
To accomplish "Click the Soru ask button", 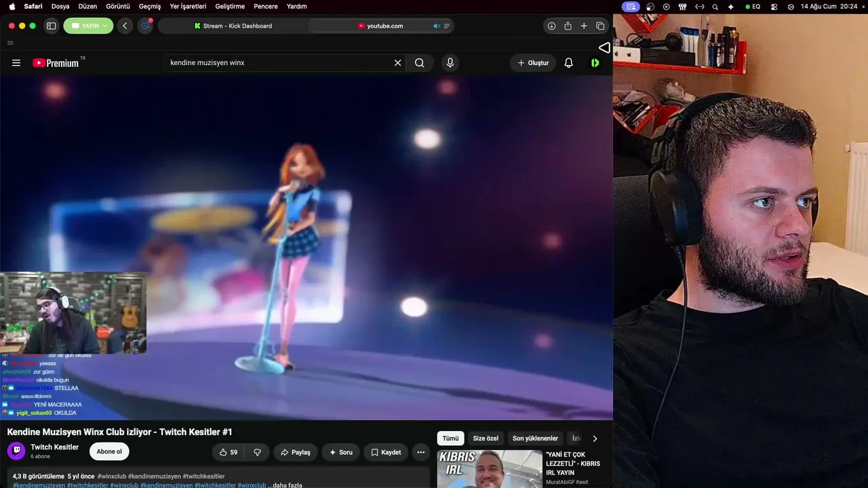I will [x=341, y=452].
